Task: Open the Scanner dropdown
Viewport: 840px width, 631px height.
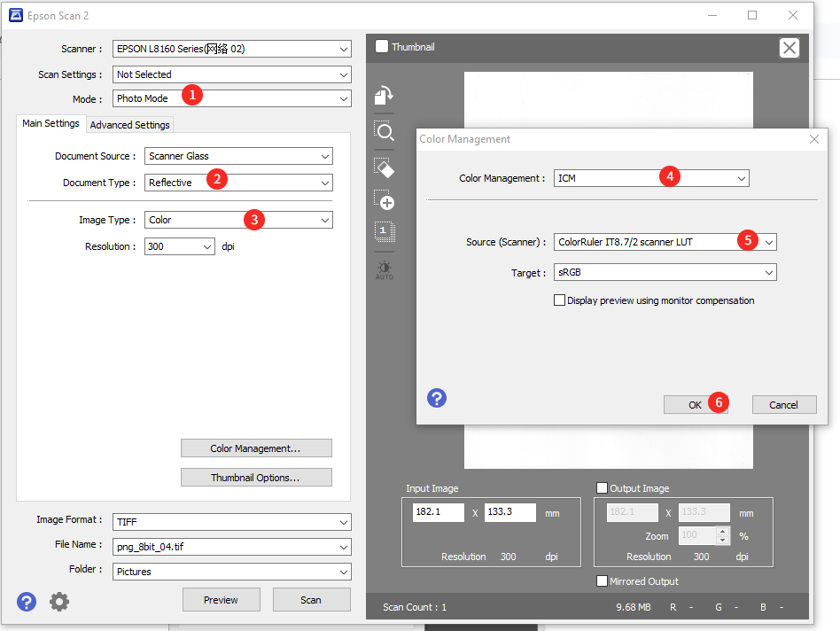Action: tap(232, 49)
